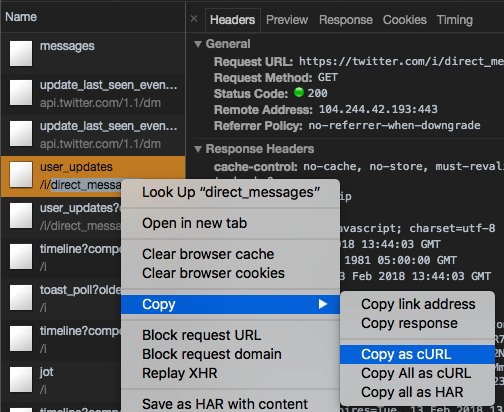Close the request details pane
The image size is (504, 412).
(x=194, y=19)
